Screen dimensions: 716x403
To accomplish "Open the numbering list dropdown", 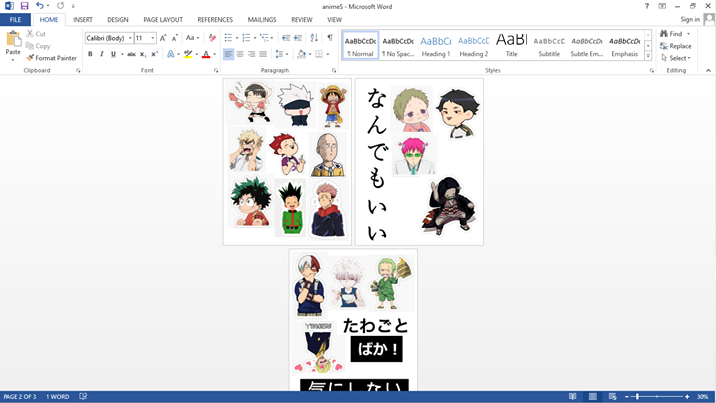I will (255, 38).
